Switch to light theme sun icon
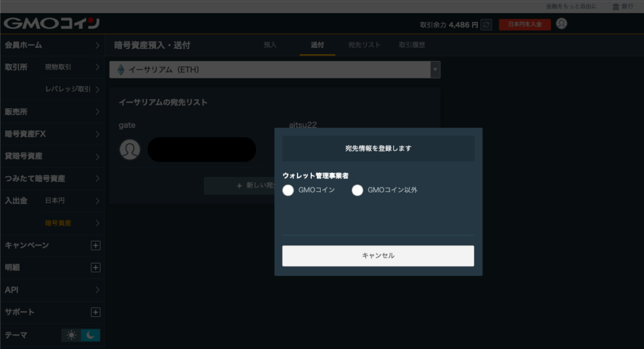 coord(72,335)
